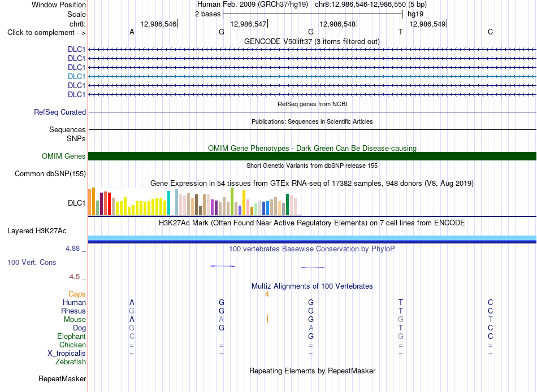
Task: Click the reference base 'C' in ruler
Action: [491, 32]
